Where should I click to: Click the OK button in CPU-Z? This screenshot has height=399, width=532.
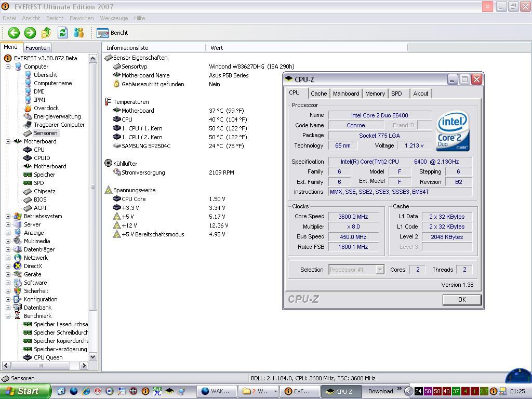[x=462, y=300]
